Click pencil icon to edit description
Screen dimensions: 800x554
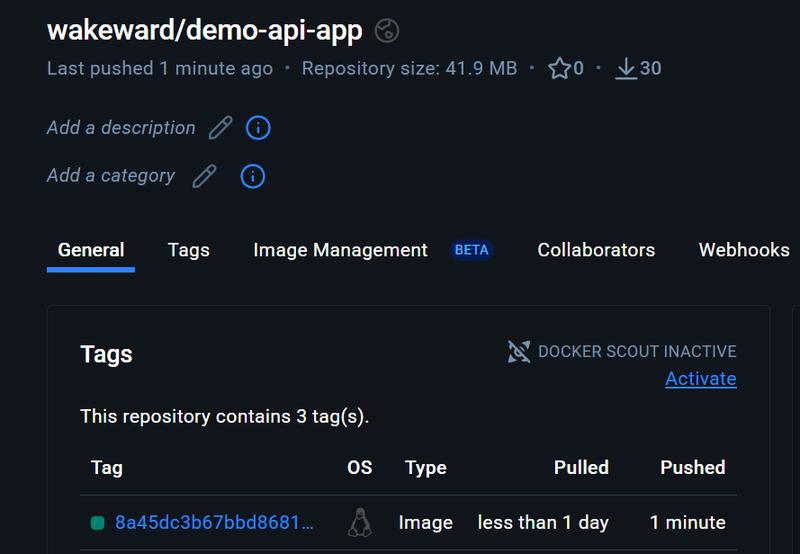pos(220,128)
